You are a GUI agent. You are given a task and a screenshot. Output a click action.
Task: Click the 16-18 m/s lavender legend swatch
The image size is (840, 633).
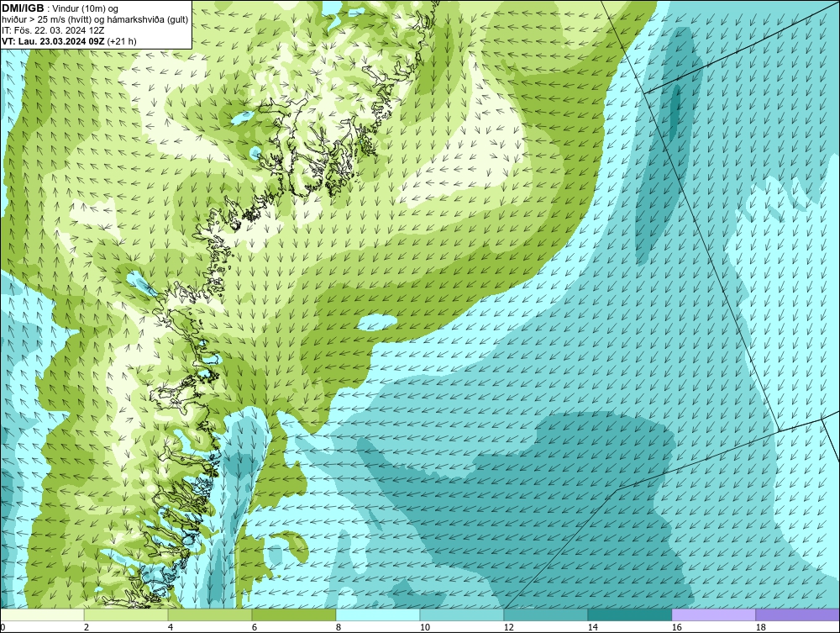click(x=713, y=615)
